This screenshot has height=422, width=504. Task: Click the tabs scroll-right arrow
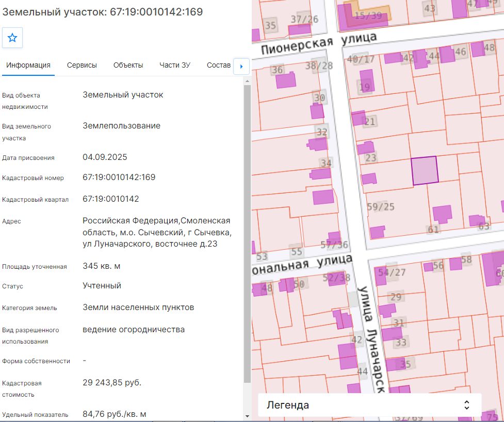241,67
